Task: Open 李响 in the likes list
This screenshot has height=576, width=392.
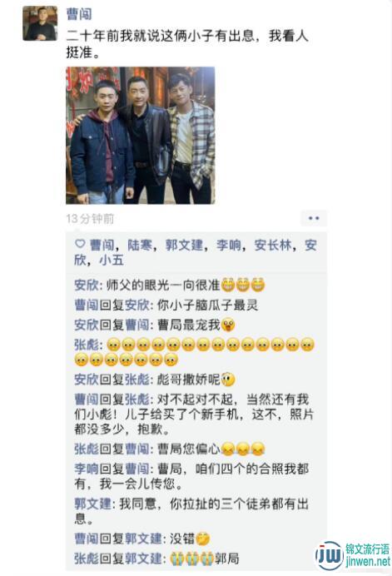Action: coord(229,245)
